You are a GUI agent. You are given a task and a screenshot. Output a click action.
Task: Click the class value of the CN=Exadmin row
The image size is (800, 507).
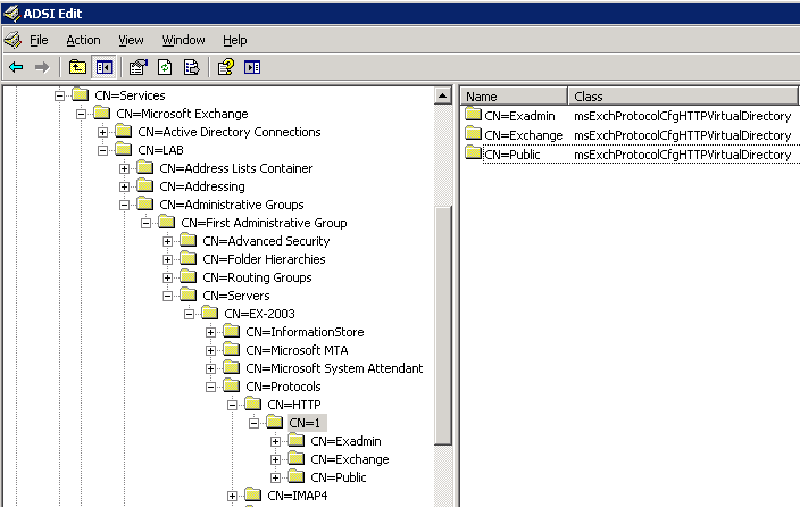click(x=682, y=116)
